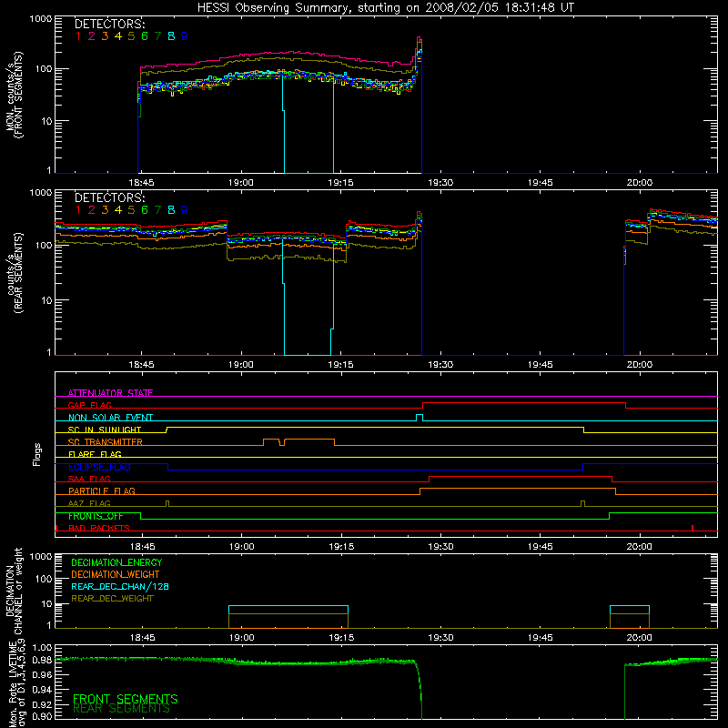Click yellow detector 4 legend in front segments plot
Viewport: 728px width, 728px height.
point(118,36)
